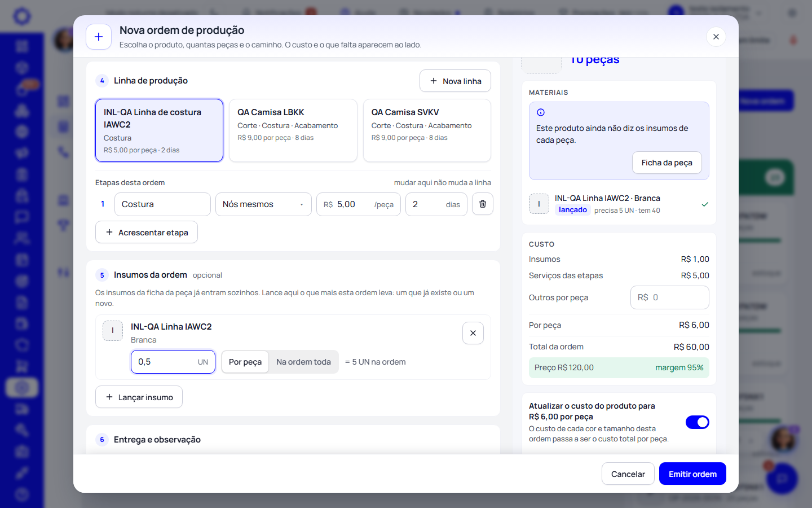
Task: Click the Outros por peça amount field
Action: tap(670, 297)
